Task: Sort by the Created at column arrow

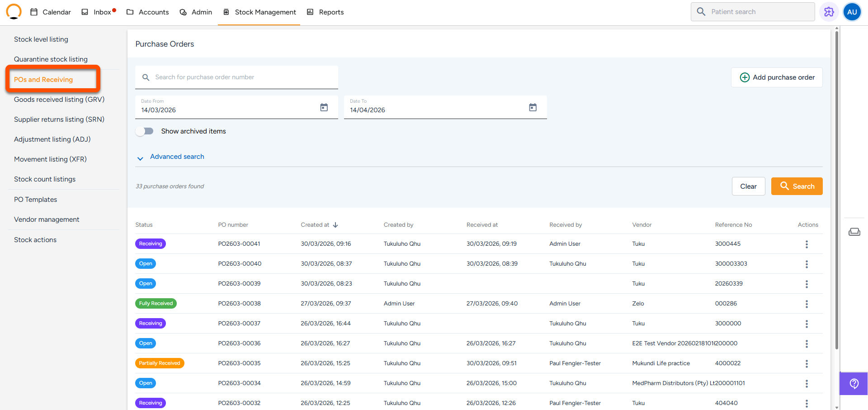Action: [335, 225]
